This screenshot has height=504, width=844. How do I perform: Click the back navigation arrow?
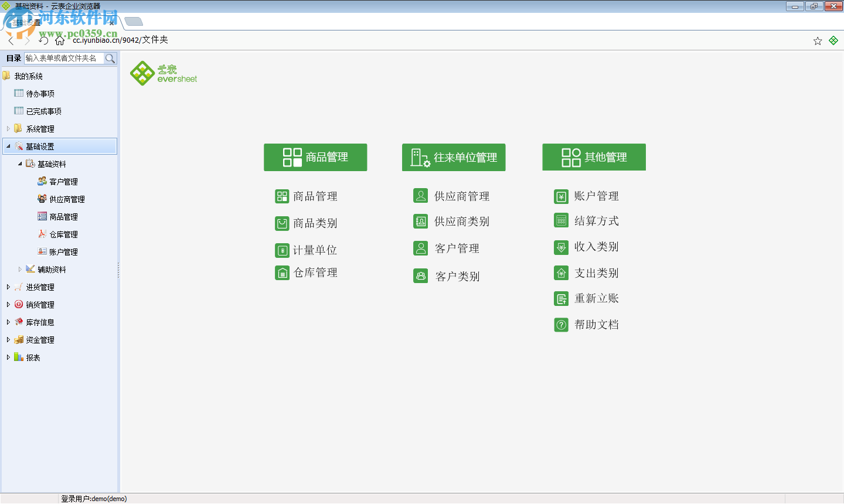pyautogui.click(x=11, y=40)
